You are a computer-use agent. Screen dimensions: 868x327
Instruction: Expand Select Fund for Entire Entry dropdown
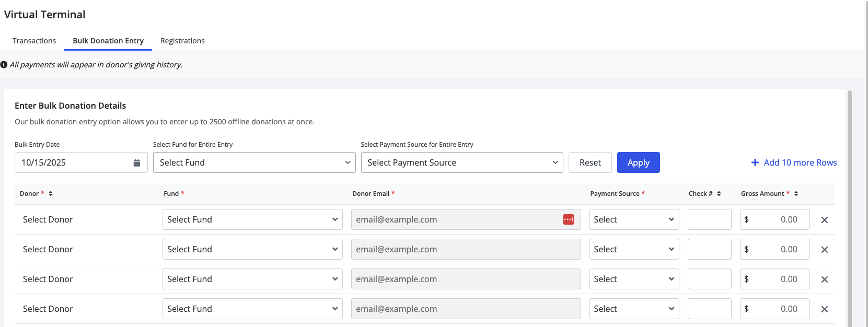click(x=254, y=162)
